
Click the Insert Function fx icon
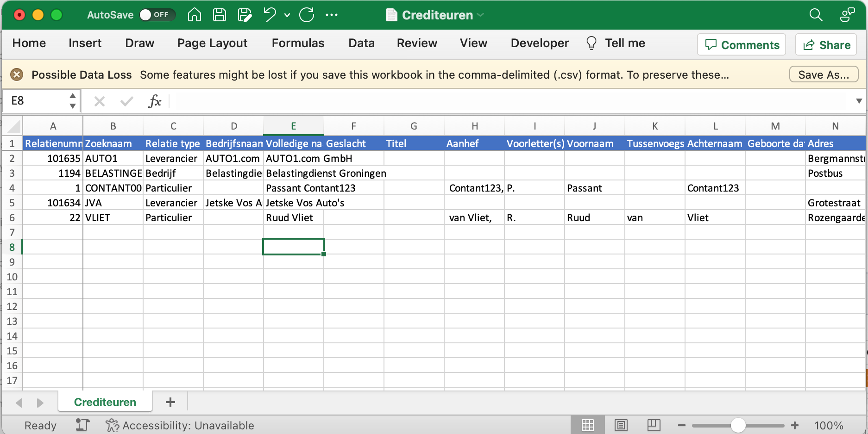pos(155,101)
